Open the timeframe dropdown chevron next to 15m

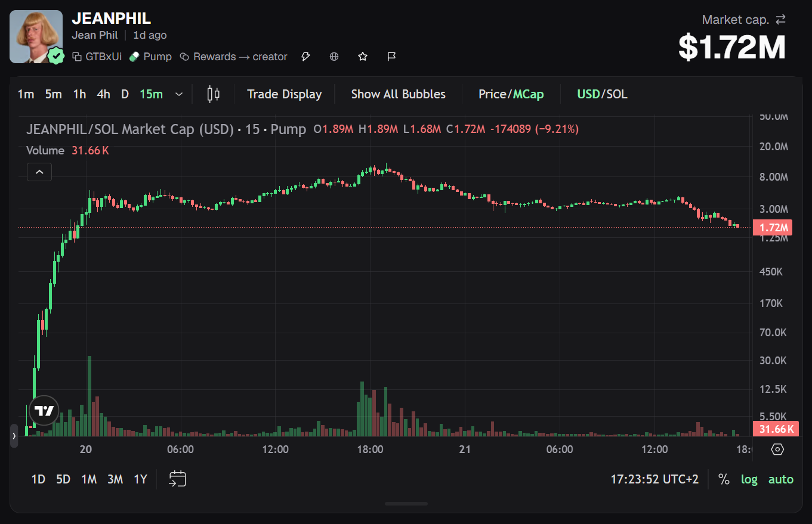tap(178, 94)
